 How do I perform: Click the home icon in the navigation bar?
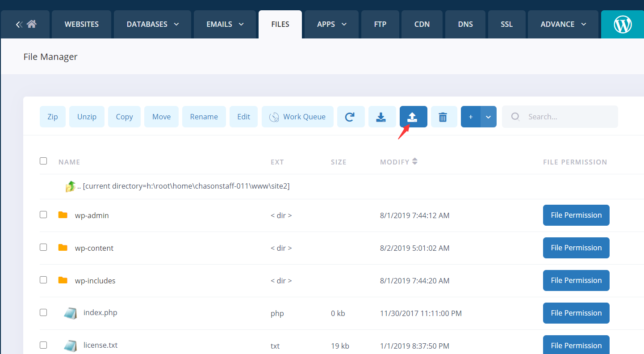tap(31, 24)
